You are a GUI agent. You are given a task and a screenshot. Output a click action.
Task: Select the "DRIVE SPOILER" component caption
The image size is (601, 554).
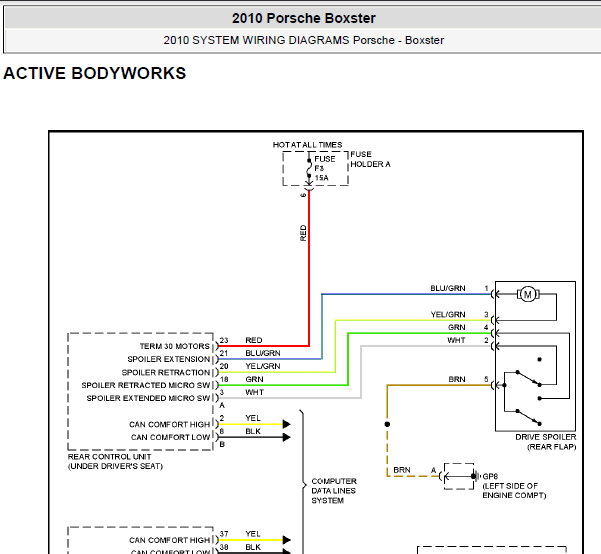pos(545,437)
